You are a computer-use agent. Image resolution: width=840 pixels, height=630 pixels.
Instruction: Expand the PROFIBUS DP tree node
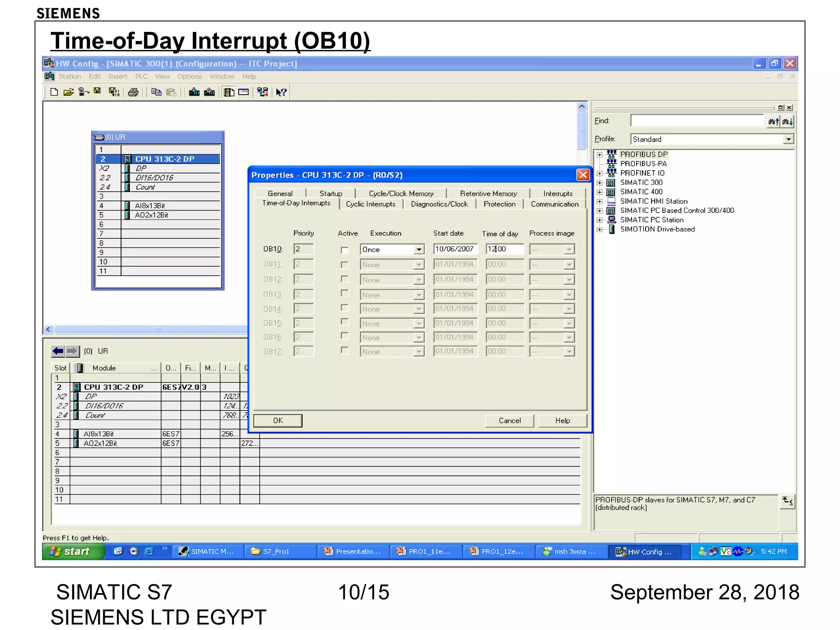coord(600,155)
